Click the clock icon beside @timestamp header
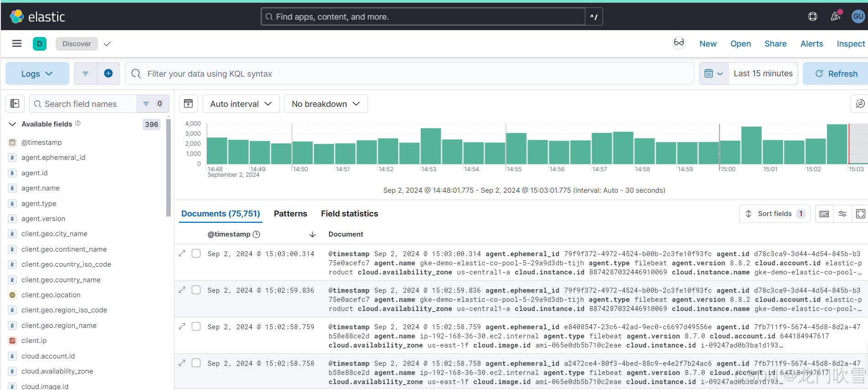This screenshot has height=390, width=868. 257,234
